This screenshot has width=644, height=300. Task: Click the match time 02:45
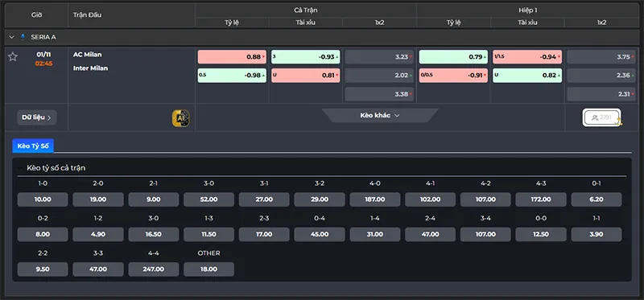pos(43,64)
